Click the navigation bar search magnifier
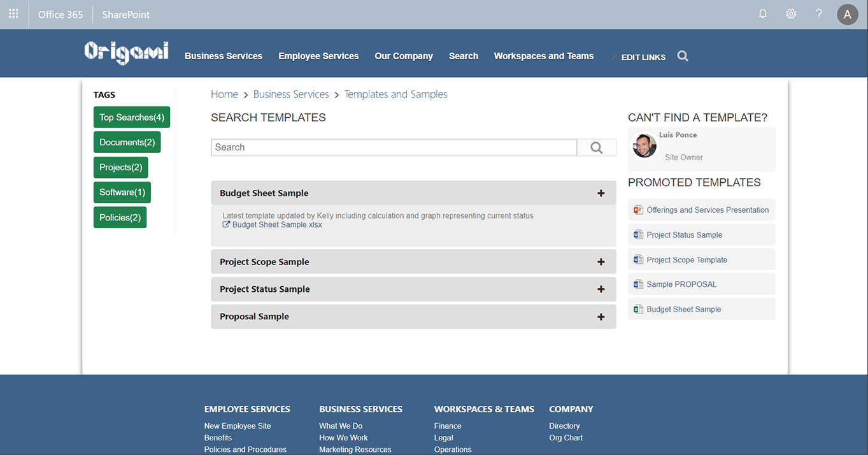The image size is (868, 455). [683, 56]
